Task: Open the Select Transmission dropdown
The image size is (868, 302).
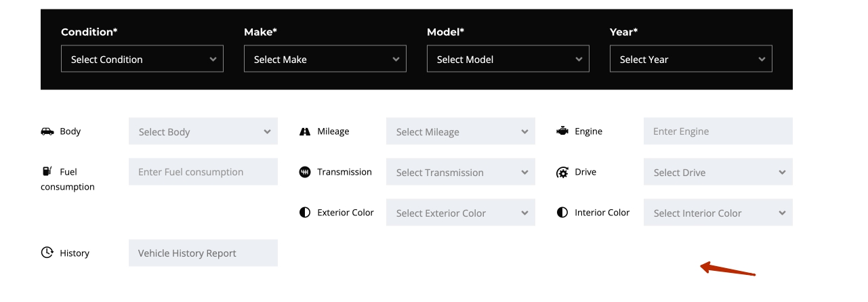Action: tap(461, 172)
